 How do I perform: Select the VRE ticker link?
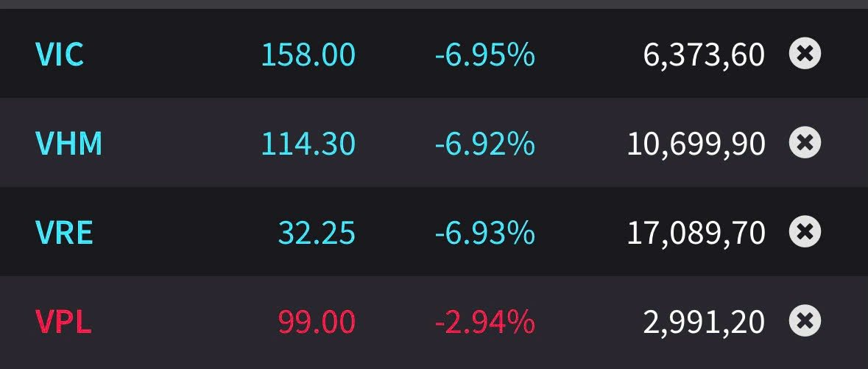[64, 233]
